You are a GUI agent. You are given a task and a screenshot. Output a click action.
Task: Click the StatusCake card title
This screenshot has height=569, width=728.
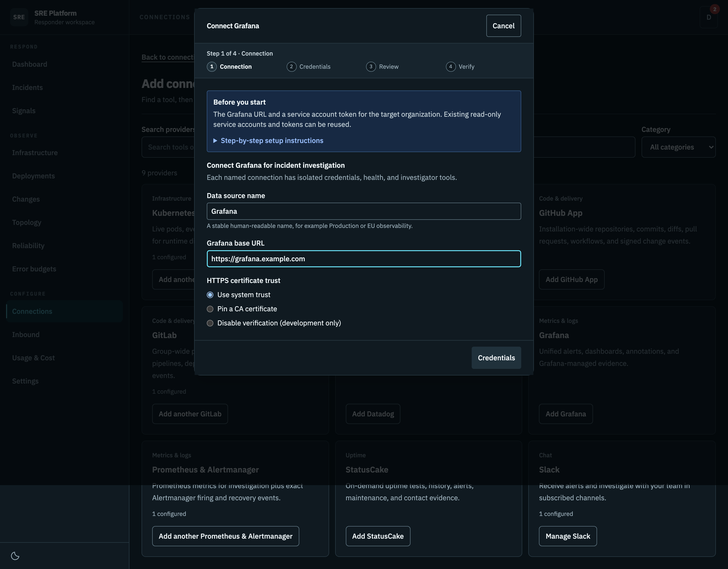[x=367, y=470]
